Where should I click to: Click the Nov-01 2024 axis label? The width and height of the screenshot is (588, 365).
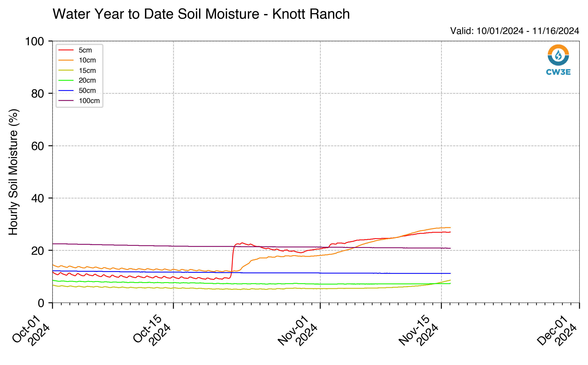(298, 330)
